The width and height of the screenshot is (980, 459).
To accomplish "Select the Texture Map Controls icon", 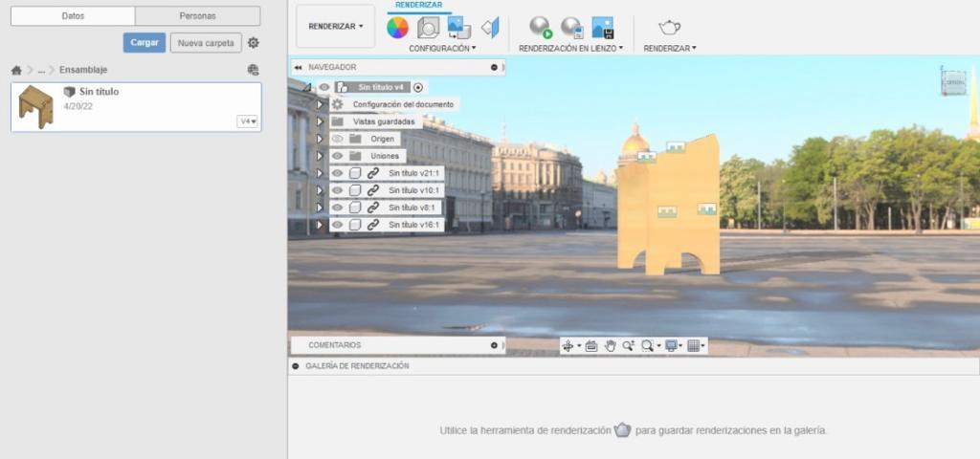I will 491,28.
